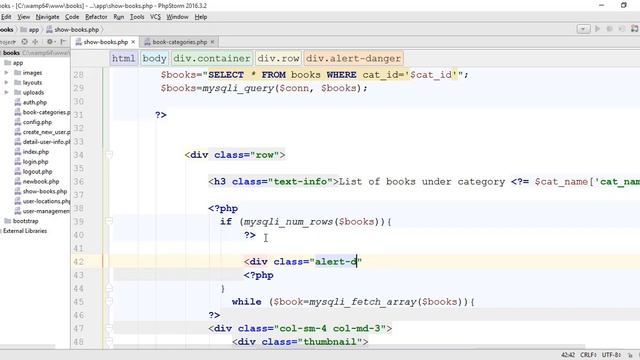Click the Debug icon in the toolbar
Image resolution: width=640 pixels, height=360 pixels.
coord(610,29)
